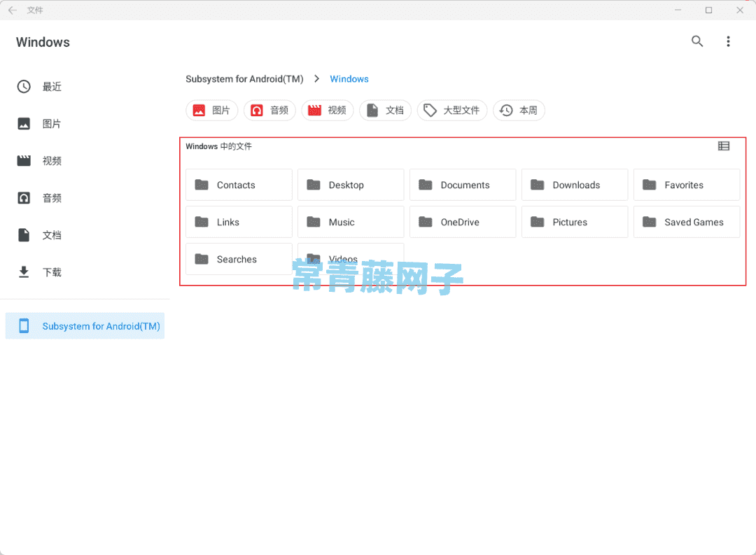Select 音频 in the left sidebar
This screenshot has width=756, height=555.
(x=85, y=198)
